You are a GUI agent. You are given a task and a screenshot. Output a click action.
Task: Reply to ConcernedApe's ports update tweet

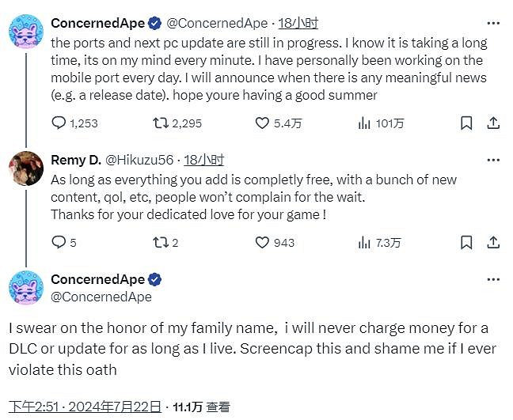59,123
